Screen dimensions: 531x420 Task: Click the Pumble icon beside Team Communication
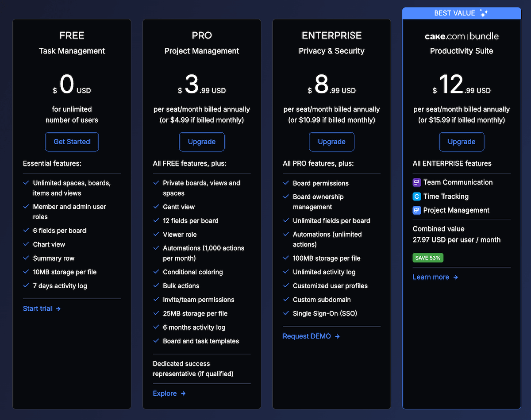coord(416,182)
